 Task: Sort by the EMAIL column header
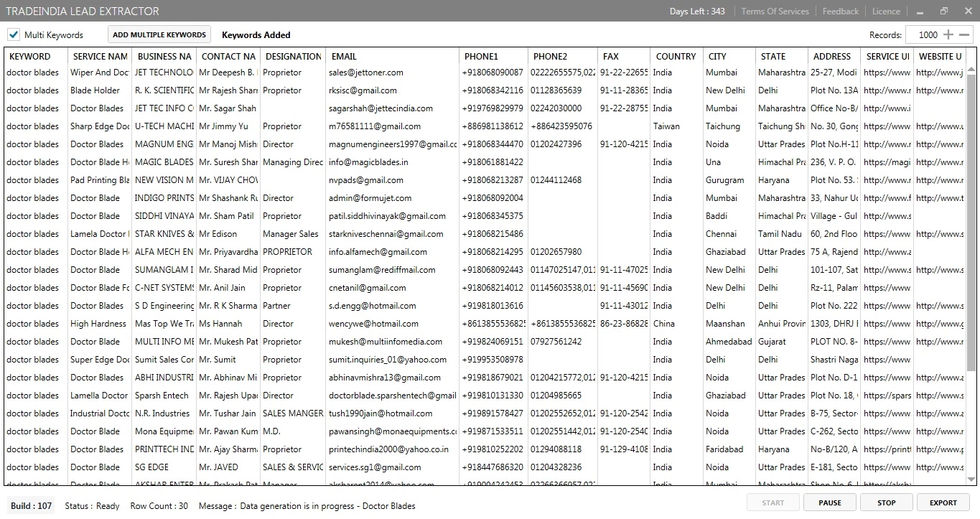point(392,56)
